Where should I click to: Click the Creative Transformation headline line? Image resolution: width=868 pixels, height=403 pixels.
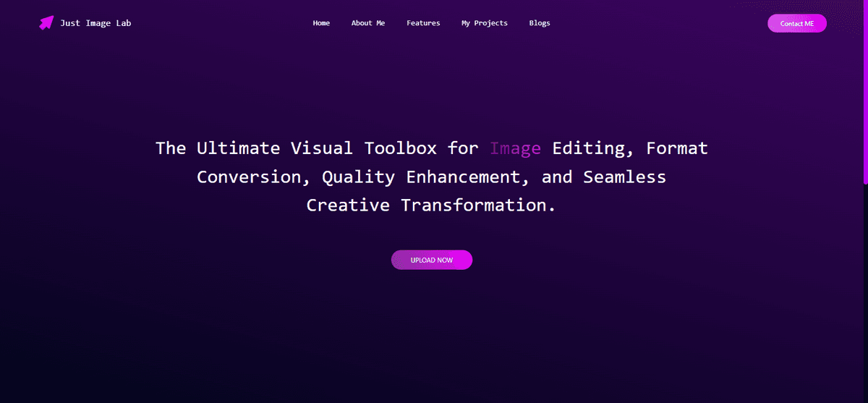431,205
